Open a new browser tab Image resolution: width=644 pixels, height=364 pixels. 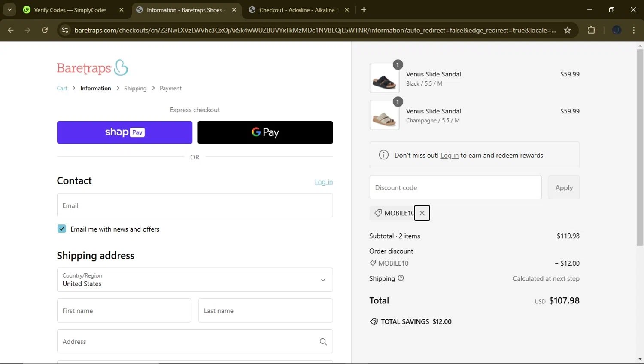coord(364,10)
